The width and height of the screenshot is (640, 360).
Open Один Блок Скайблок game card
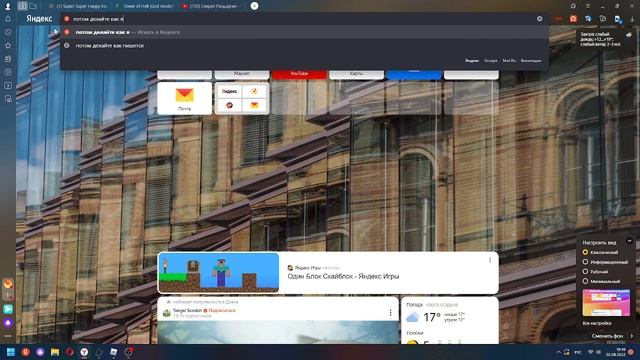328,273
